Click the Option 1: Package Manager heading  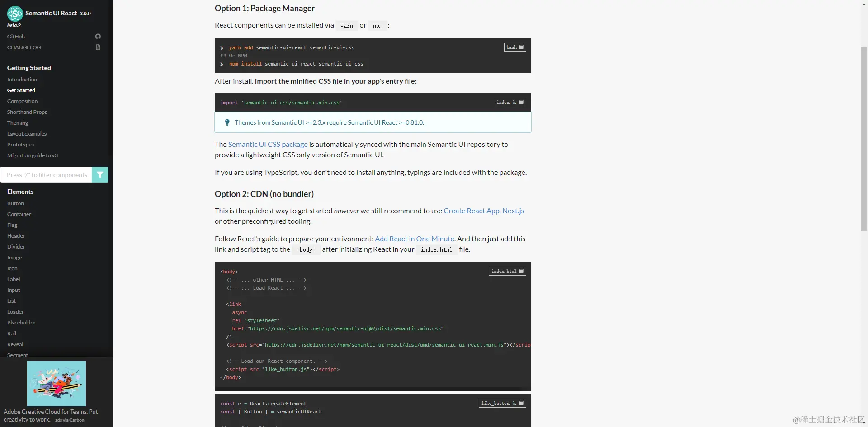tap(264, 9)
